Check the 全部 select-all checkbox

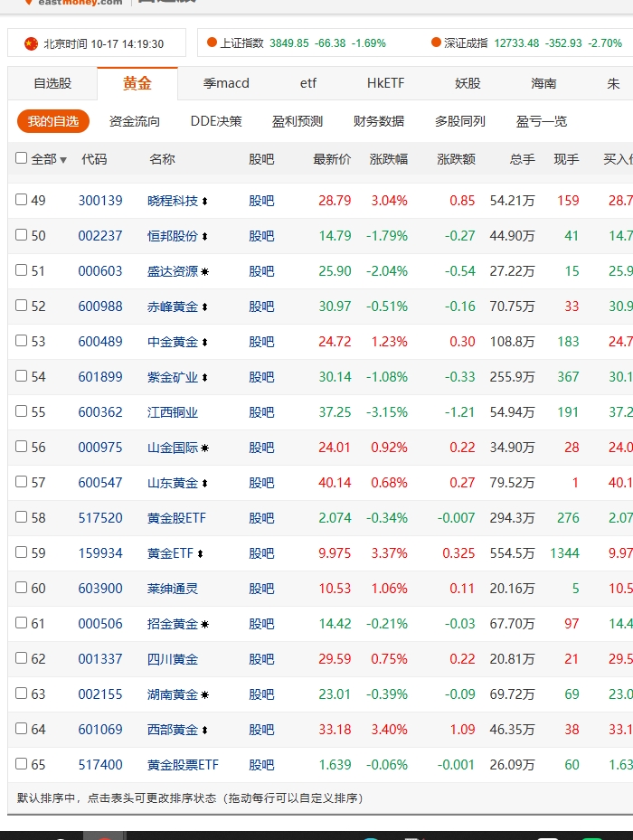point(22,158)
